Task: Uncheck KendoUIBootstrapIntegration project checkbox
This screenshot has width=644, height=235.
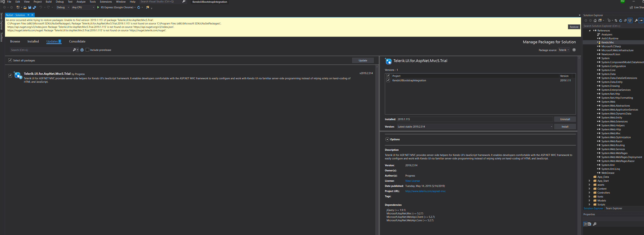Action: pyautogui.click(x=388, y=80)
